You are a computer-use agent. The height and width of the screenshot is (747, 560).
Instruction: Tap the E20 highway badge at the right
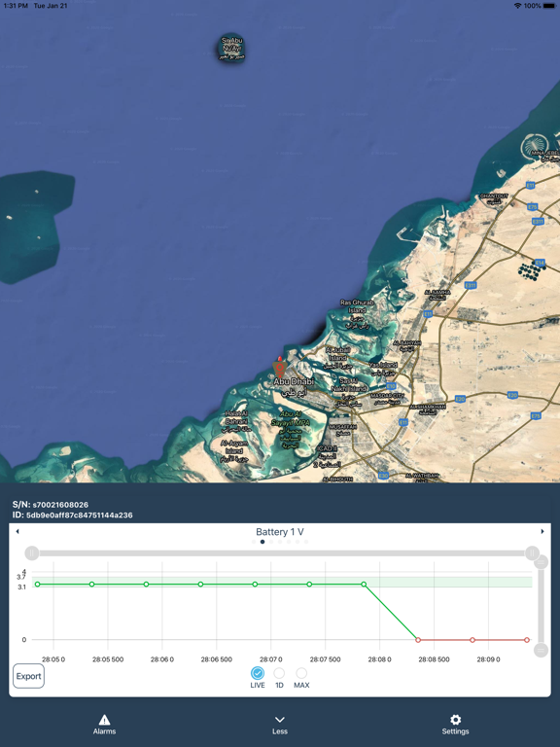pos(512,396)
